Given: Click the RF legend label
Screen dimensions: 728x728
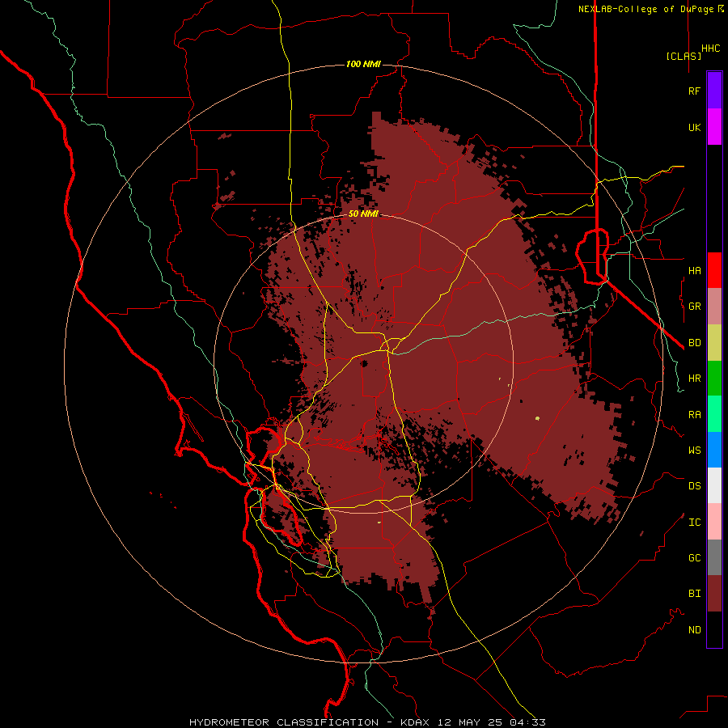Looking at the screenshot, I should [x=694, y=91].
